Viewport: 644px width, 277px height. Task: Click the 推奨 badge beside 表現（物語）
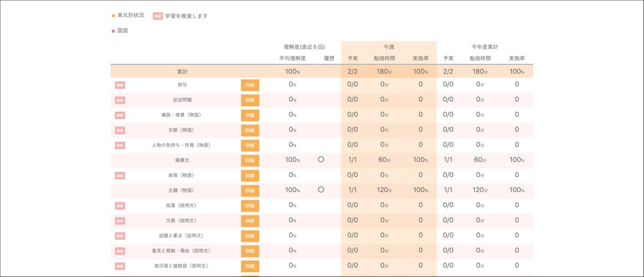click(x=120, y=175)
